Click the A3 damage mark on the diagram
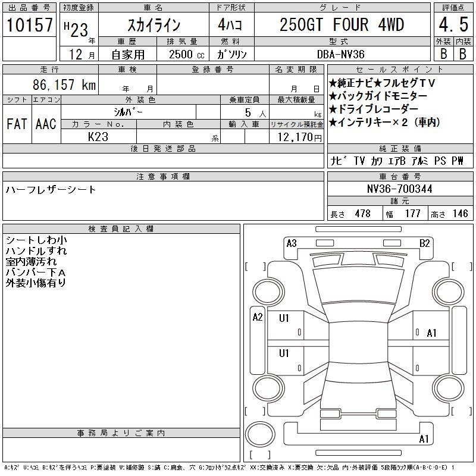 click(292, 243)
